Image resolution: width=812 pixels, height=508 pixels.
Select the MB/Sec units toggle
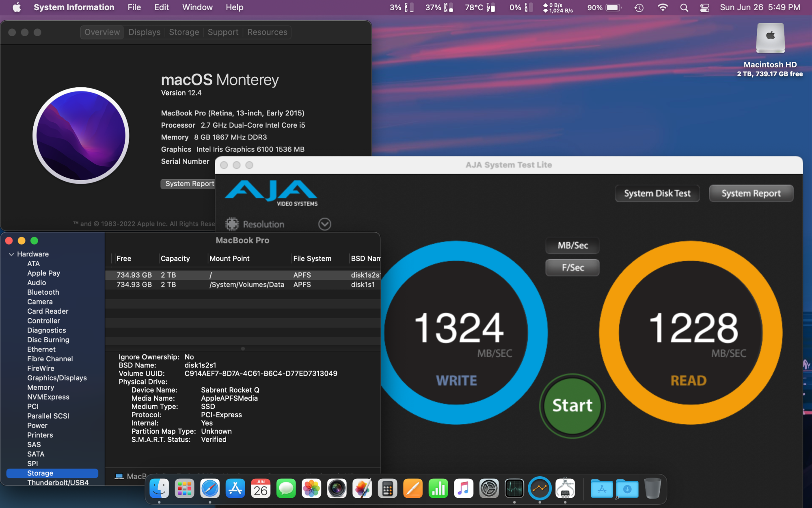coord(572,245)
